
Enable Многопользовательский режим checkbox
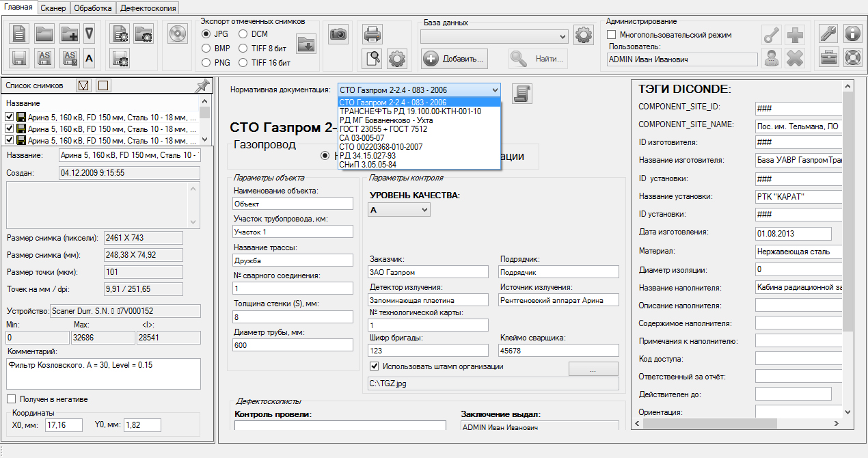coord(612,35)
